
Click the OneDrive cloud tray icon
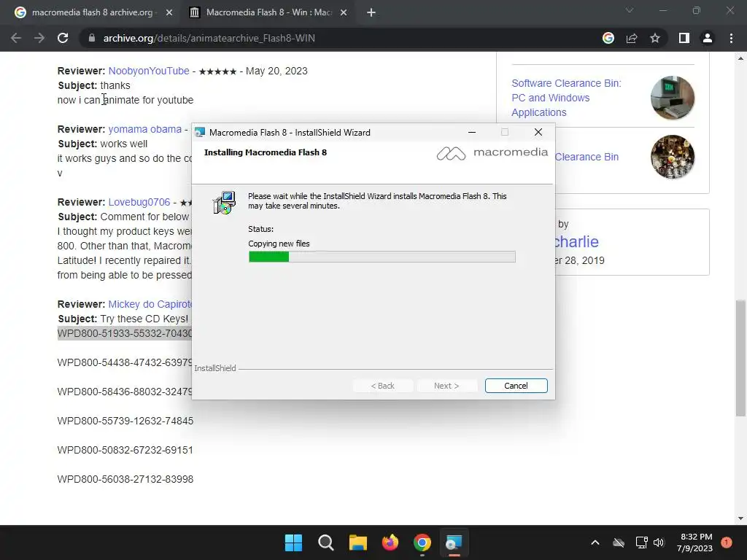coord(619,542)
